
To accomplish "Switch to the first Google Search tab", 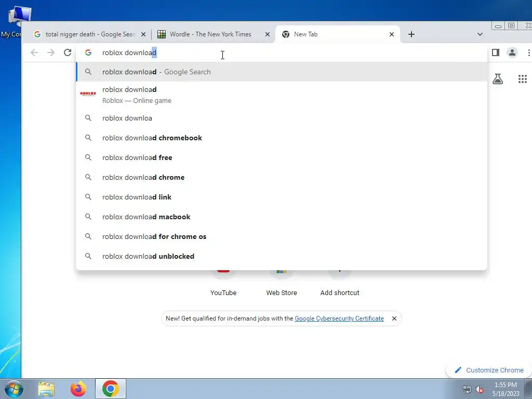I will pos(90,34).
